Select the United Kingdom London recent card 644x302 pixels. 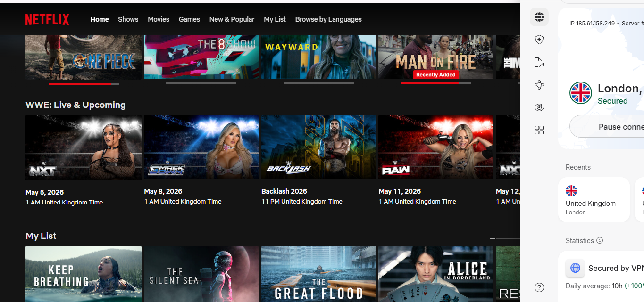[x=594, y=200]
